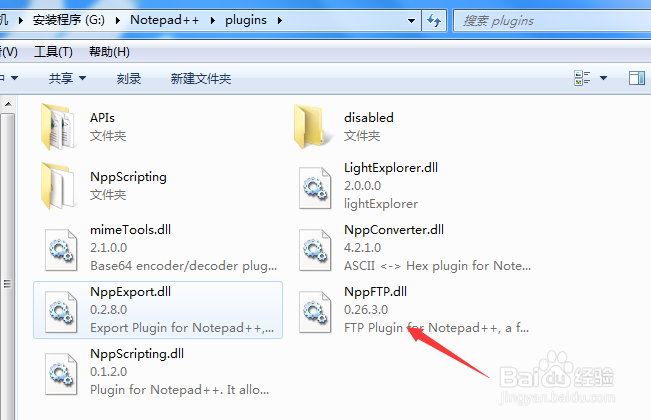Select the disabled folder icon
Viewport: 651px width, 420px height.
click(x=311, y=127)
